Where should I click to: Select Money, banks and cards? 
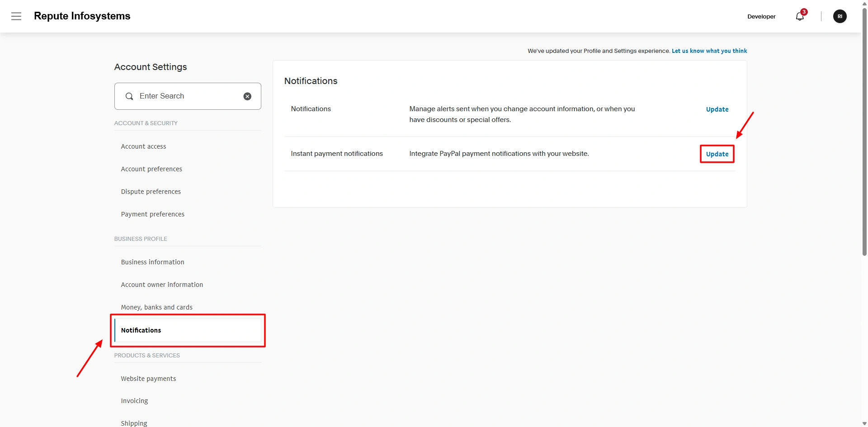(156, 307)
